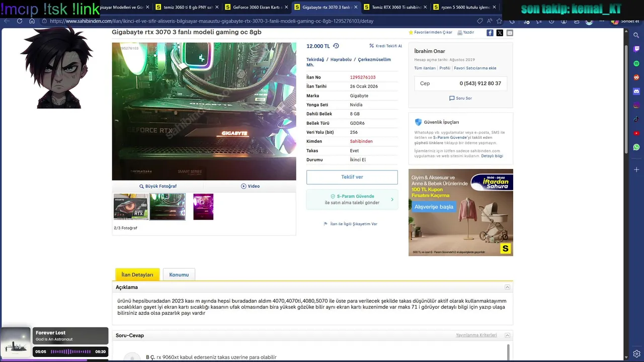Click the İlan No 1295276103
This screenshot has height=362, width=644.
(x=363, y=77)
